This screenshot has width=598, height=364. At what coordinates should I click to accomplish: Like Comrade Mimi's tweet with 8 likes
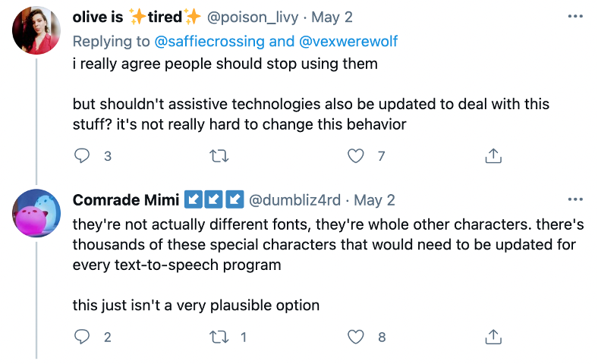point(355,337)
